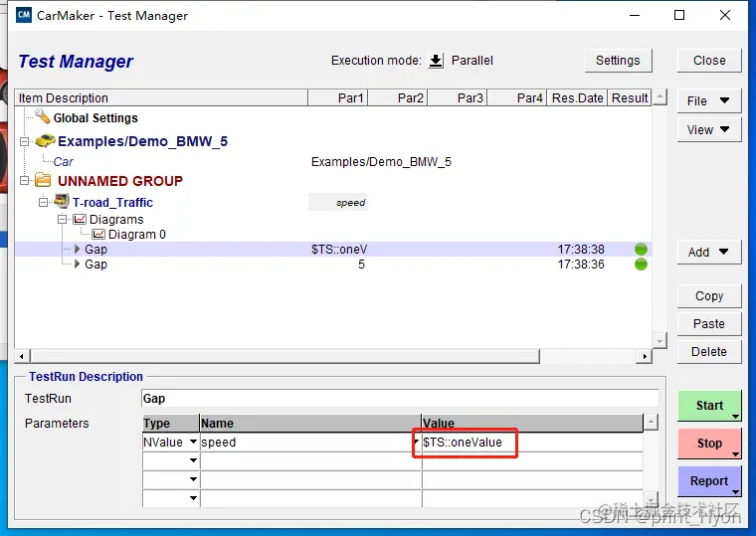756x536 pixels.
Task: Click the Parallel execution mode label
Action: (472, 61)
